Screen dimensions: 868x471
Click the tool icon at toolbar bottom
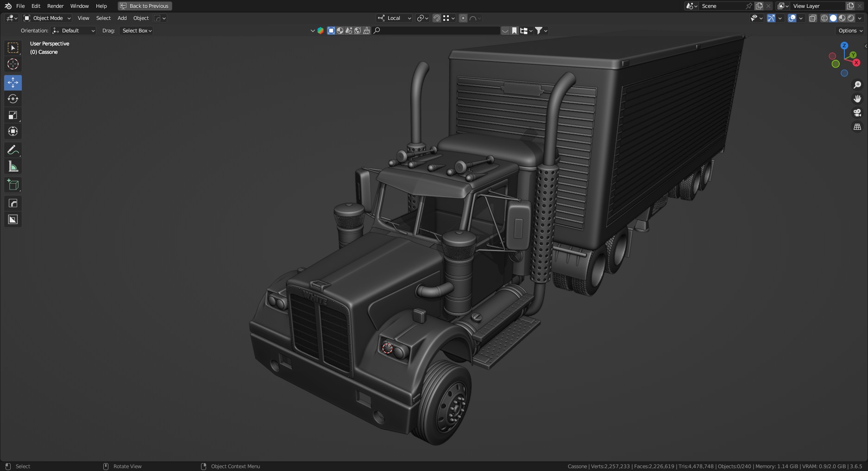[x=13, y=219]
